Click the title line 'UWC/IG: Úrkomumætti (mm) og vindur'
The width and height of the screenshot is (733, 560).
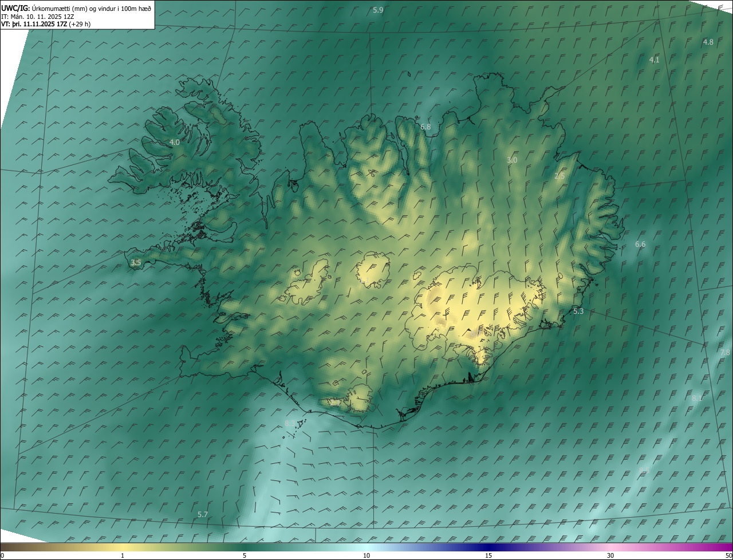point(76,8)
